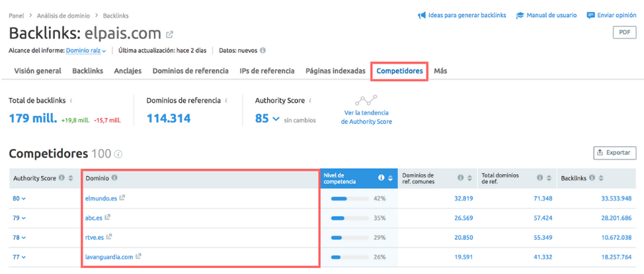Click the speech bubble feedback icon
This screenshot has width=644, height=274.
pyautogui.click(x=591, y=16)
